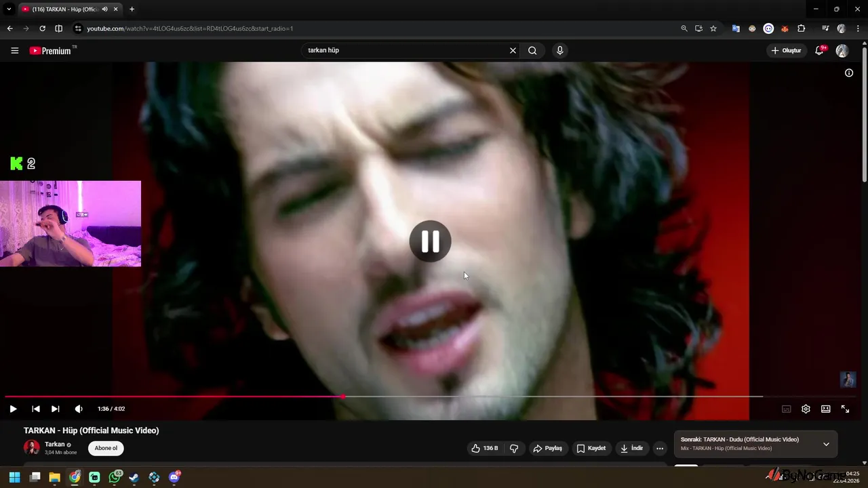Click the Abone ol subscribe button
This screenshot has height=488, width=868.
(x=106, y=448)
